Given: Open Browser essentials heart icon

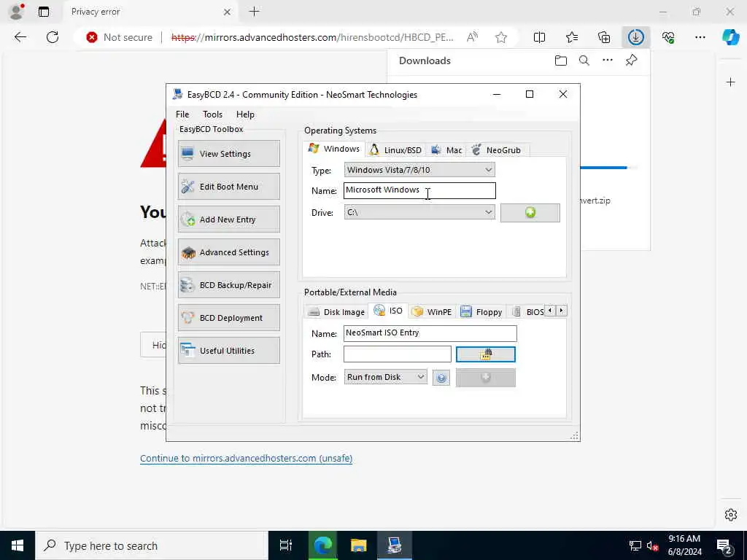Looking at the screenshot, I should point(668,37).
